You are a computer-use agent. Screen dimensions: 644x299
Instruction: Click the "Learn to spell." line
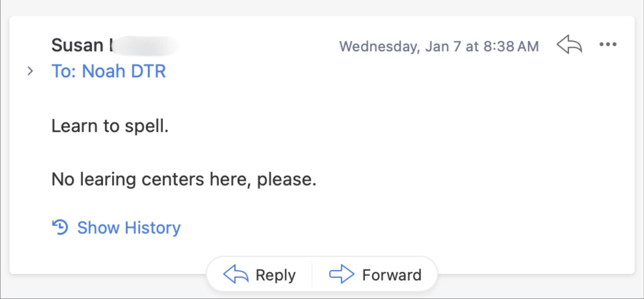tap(110, 126)
